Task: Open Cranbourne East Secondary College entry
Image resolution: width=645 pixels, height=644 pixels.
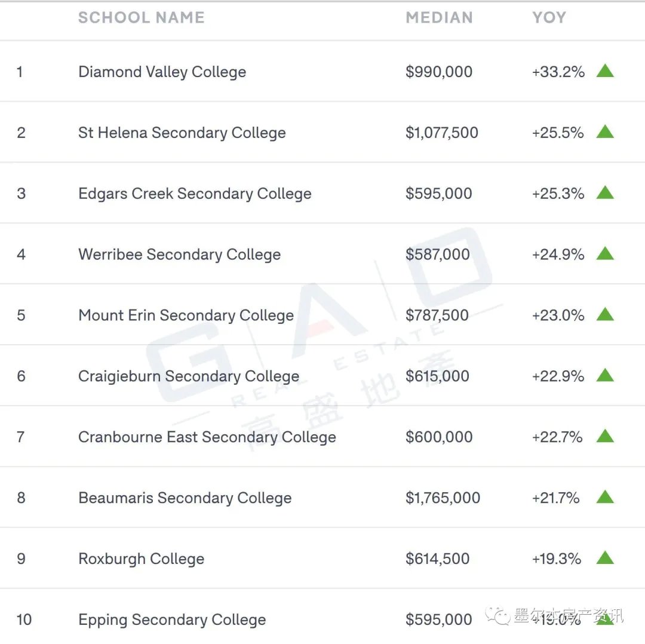Action: point(207,437)
